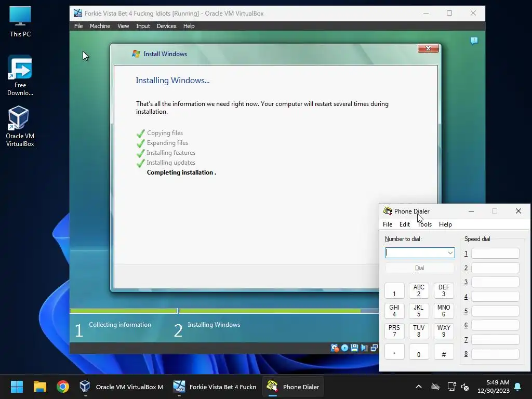Click the muted volume tray icon

[x=465, y=387]
